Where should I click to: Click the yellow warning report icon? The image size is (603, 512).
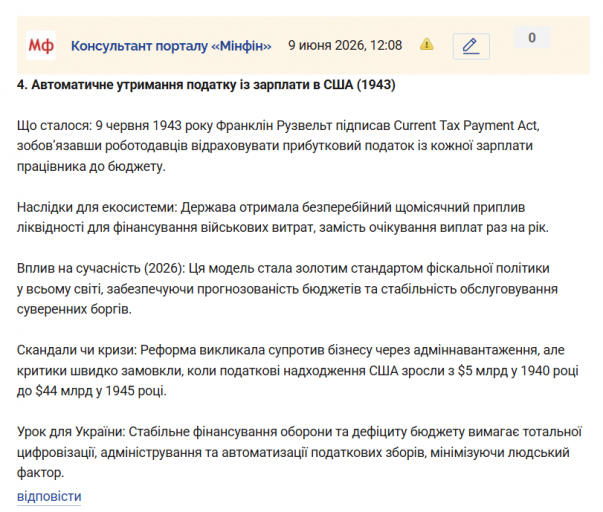pos(426,44)
